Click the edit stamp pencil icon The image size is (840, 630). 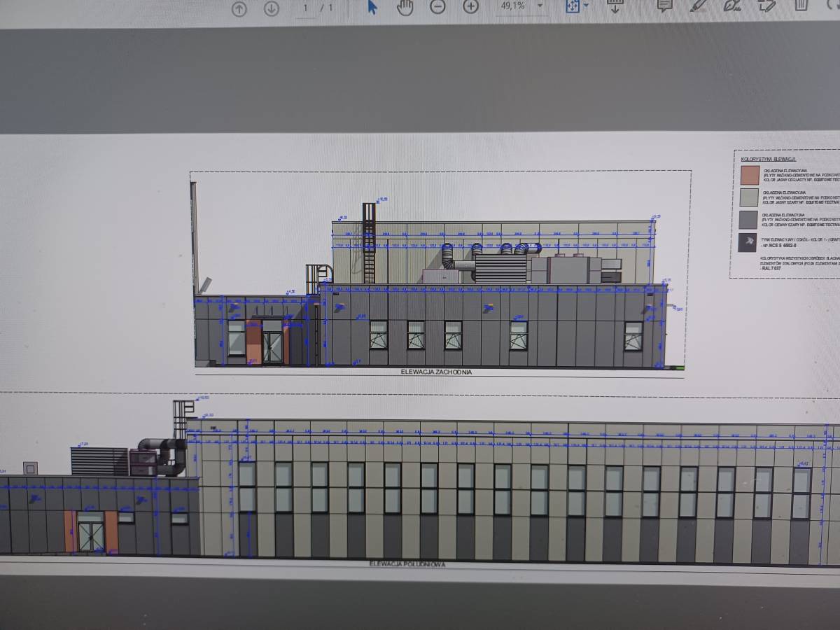[x=767, y=6]
